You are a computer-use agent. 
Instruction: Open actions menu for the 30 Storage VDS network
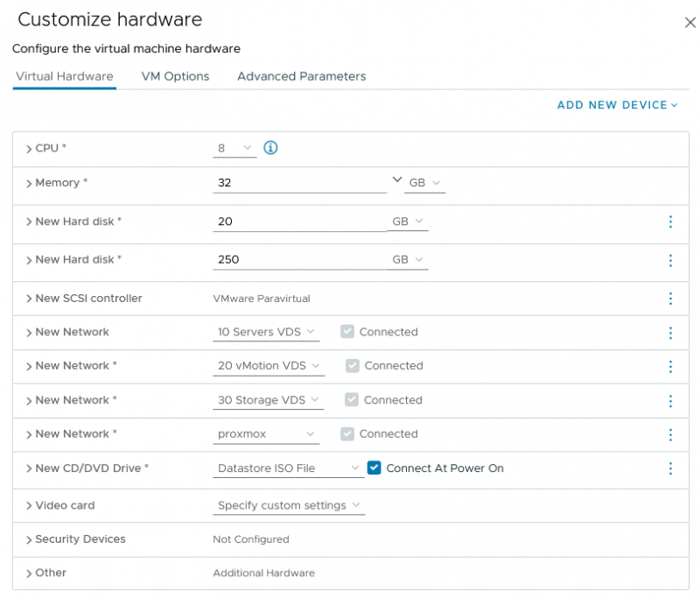670,400
